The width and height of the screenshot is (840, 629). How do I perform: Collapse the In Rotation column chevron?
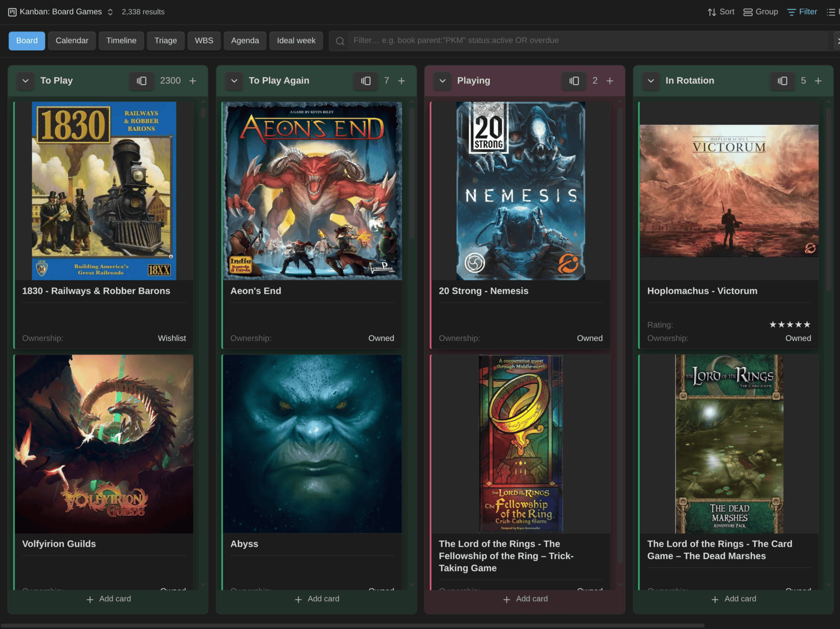pyautogui.click(x=651, y=81)
